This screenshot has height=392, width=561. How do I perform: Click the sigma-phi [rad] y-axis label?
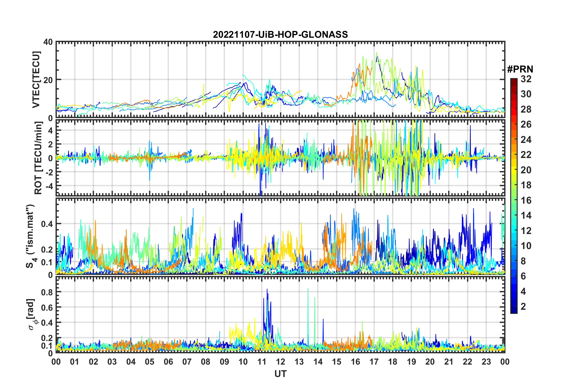[x=32, y=314]
